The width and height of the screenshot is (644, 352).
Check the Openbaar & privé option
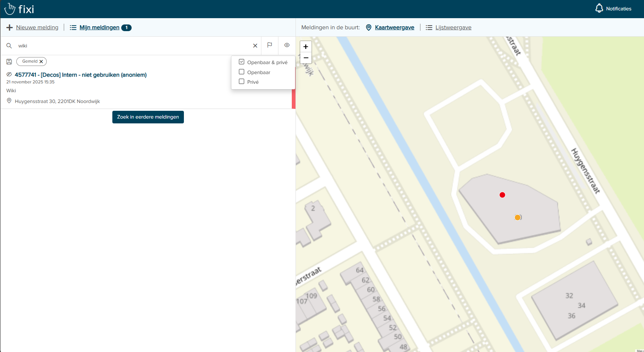click(x=242, y=62)
